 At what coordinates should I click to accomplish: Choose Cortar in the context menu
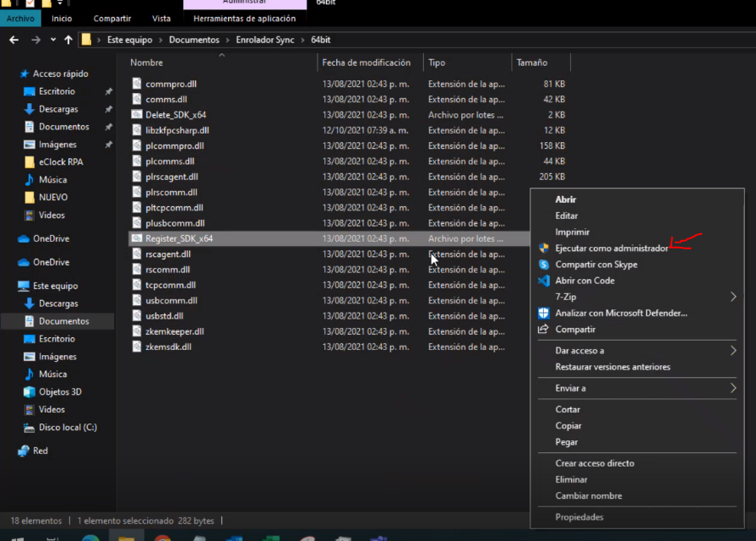(568, 409)
